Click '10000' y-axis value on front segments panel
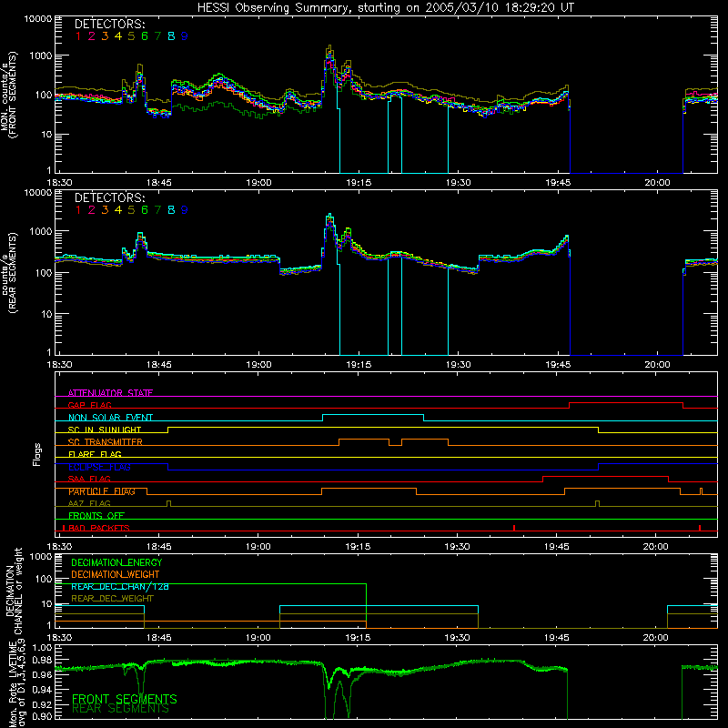Viewport: 728px width, 728px height. (x=38, y=18)
